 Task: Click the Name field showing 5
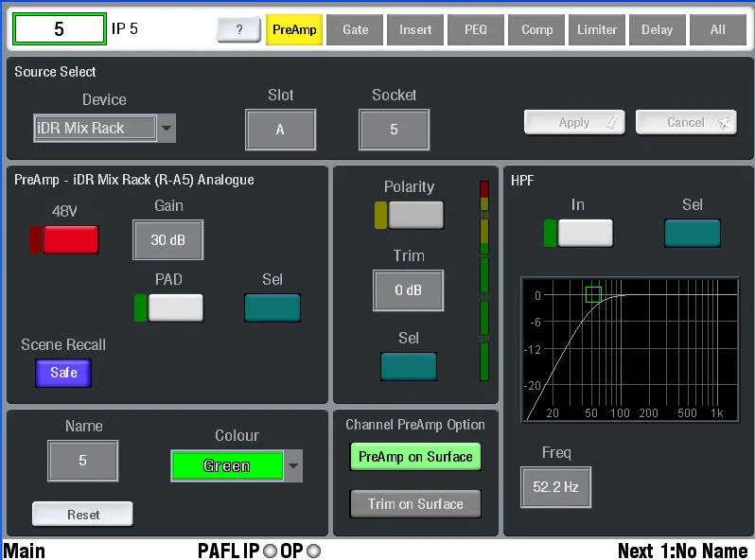tap(83, 461)
